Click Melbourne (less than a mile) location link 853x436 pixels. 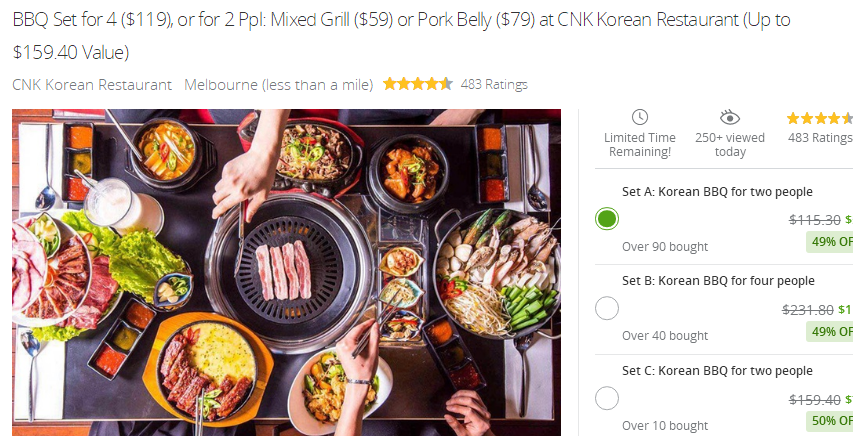tap(279, 85)
